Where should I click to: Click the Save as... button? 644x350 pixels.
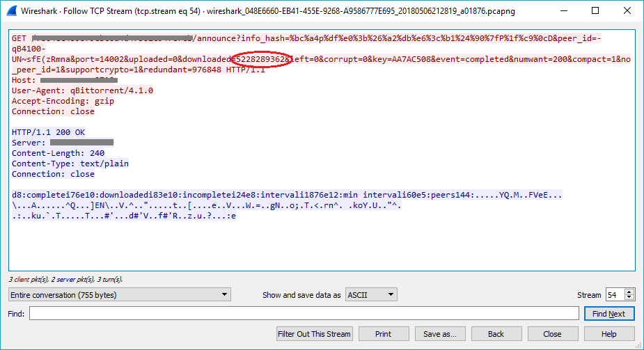[440, 334]
